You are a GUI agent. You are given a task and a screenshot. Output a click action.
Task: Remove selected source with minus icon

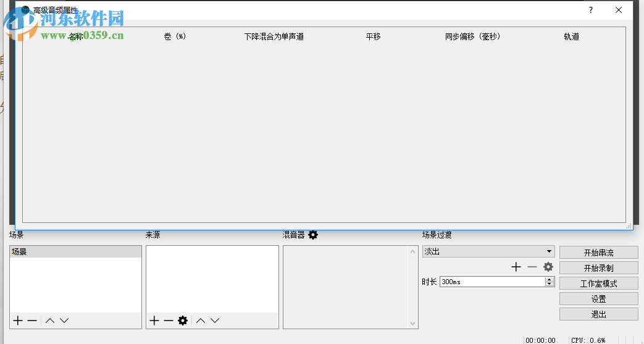tap(169, 321)
